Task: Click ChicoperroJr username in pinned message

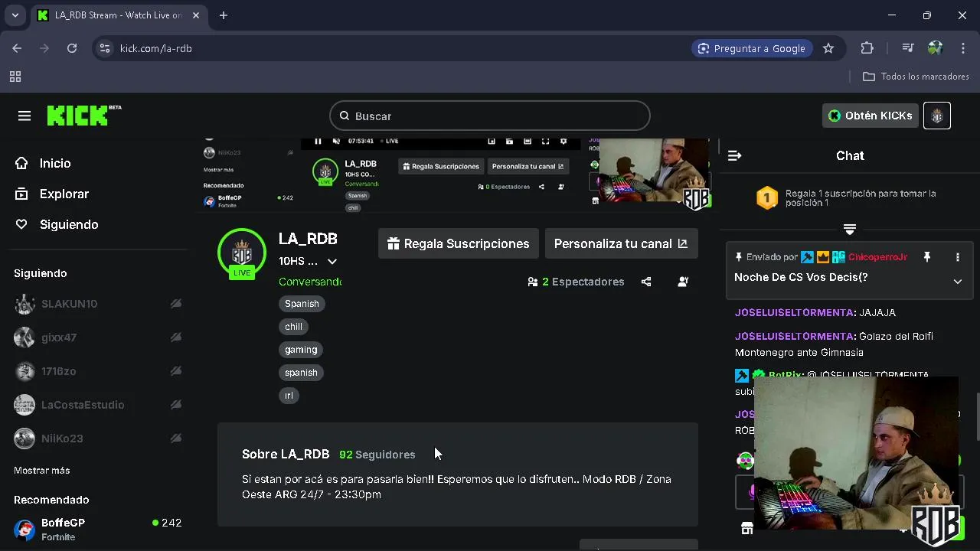Action: click(x=877, y=257)
